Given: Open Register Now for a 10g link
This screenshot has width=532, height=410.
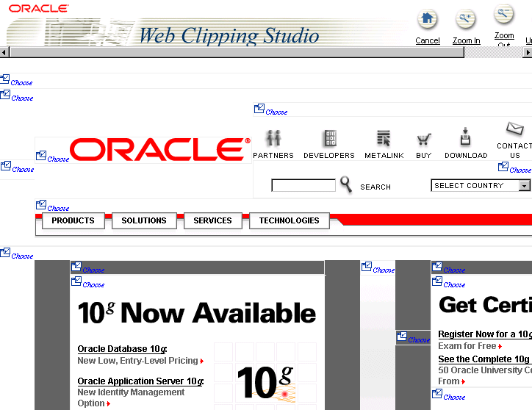Looking at the screenshot, I should [x=485, y=334].
